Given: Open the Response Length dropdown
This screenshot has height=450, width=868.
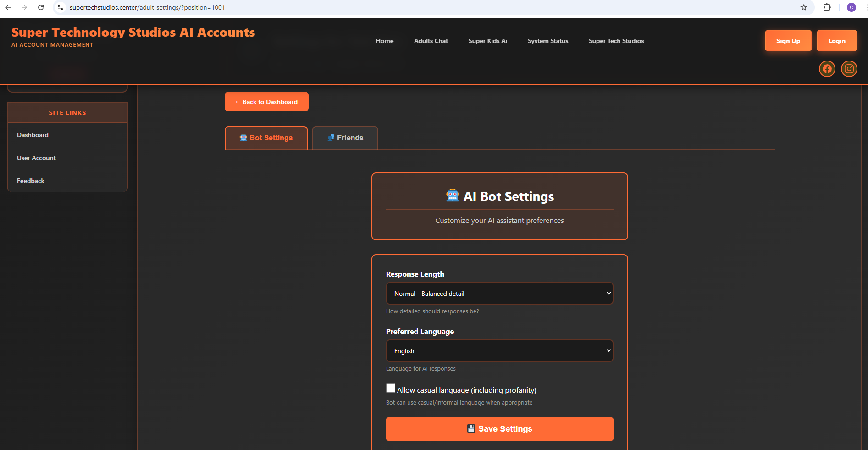Looking at the screenshot, I should pyautogui.click(x=499, y=294).
